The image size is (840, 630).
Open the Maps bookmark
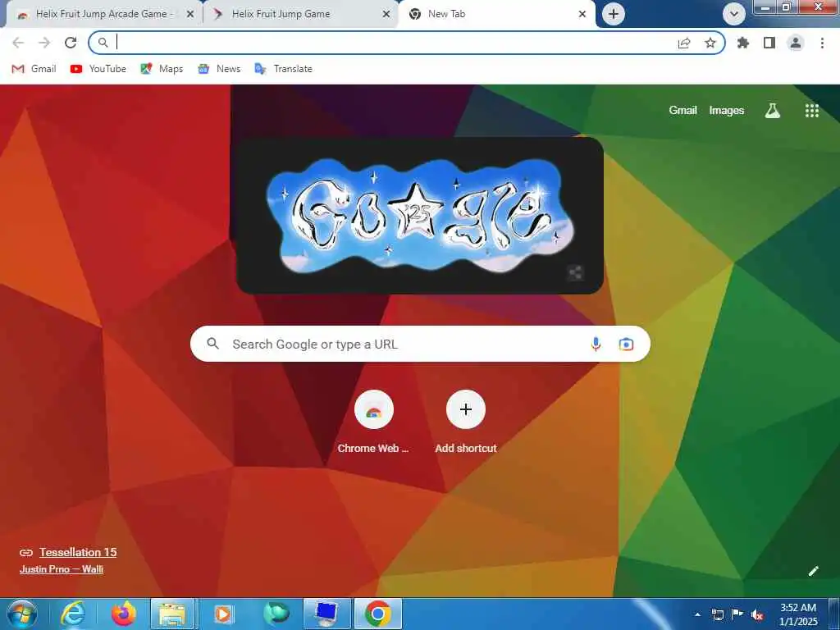pyautogui.click(x=162, y=69)
